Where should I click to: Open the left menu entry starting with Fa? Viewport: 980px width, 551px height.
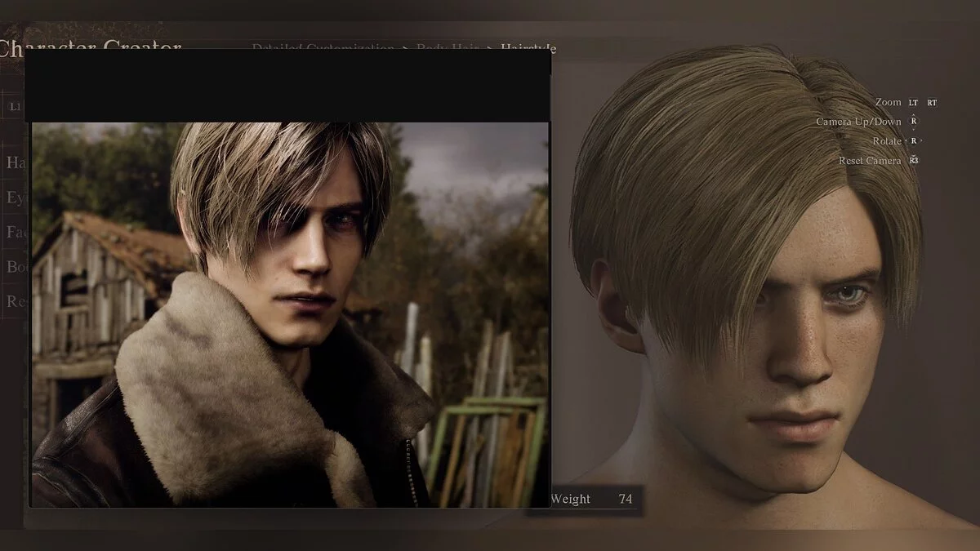pos(16,232)
